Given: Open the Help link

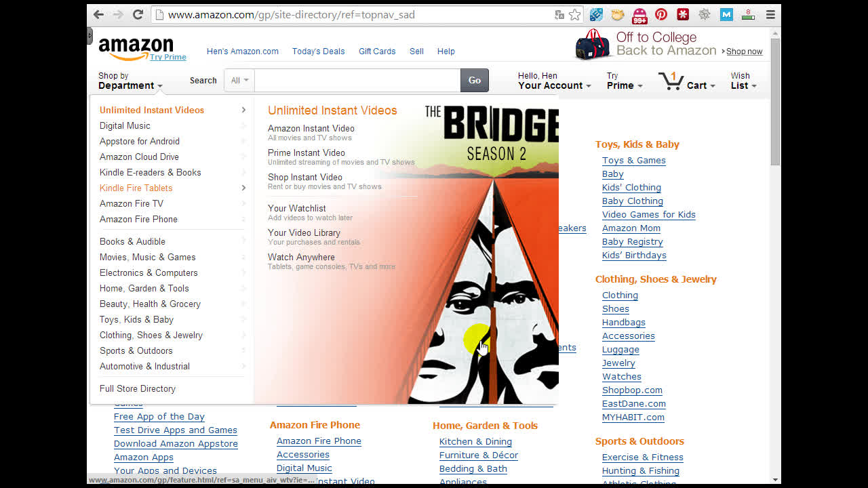Looking at the screenshot, I should tap(446, 52).
